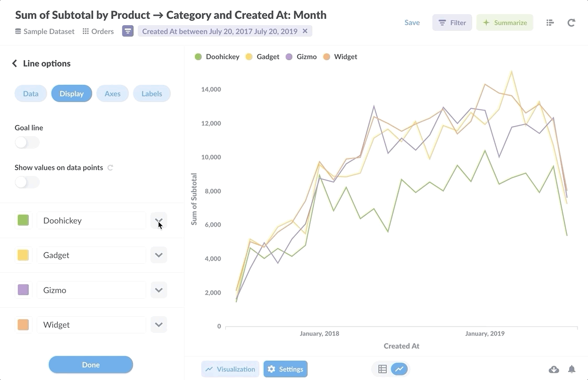Enable the Goal line toggle
This screenshot has height=380, width=588.
click(27, 142)
